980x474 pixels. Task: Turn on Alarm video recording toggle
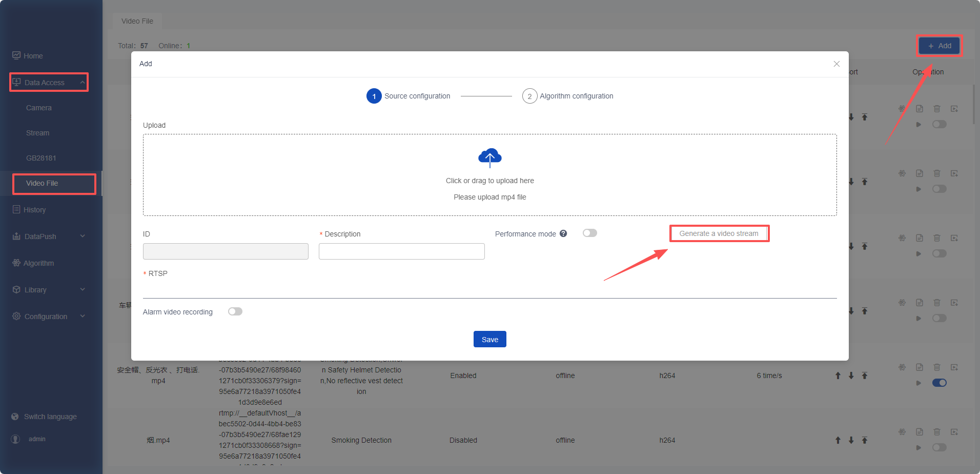point(235,311)
